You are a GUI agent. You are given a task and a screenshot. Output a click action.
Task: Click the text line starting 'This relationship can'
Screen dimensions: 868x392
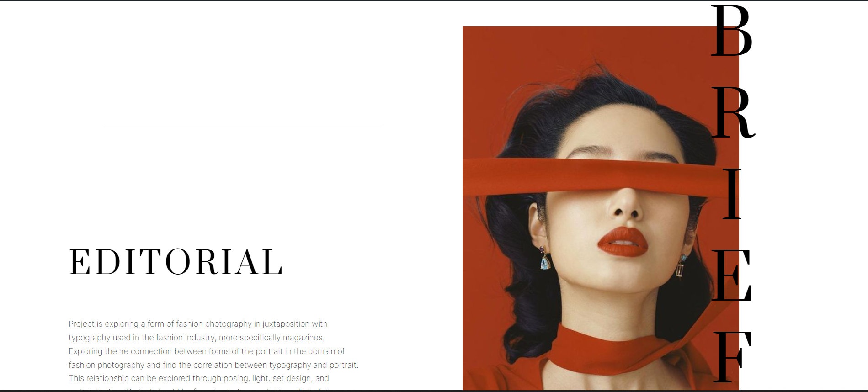tap(199, 378)
